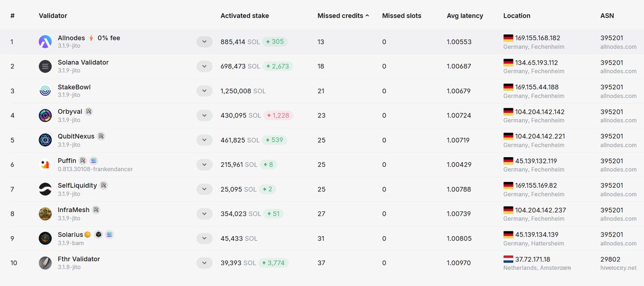Screen dimensions: 644x286
Task: Expand the Fthr Validator row chevron
Action: 205,263
